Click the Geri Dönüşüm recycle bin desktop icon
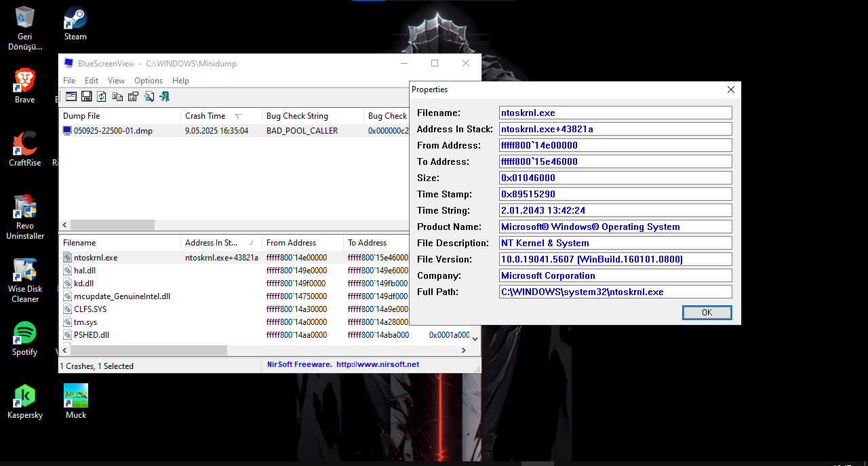Image resolution: width=868 pixels, height=466 pixels. click(x=25, y=28)
